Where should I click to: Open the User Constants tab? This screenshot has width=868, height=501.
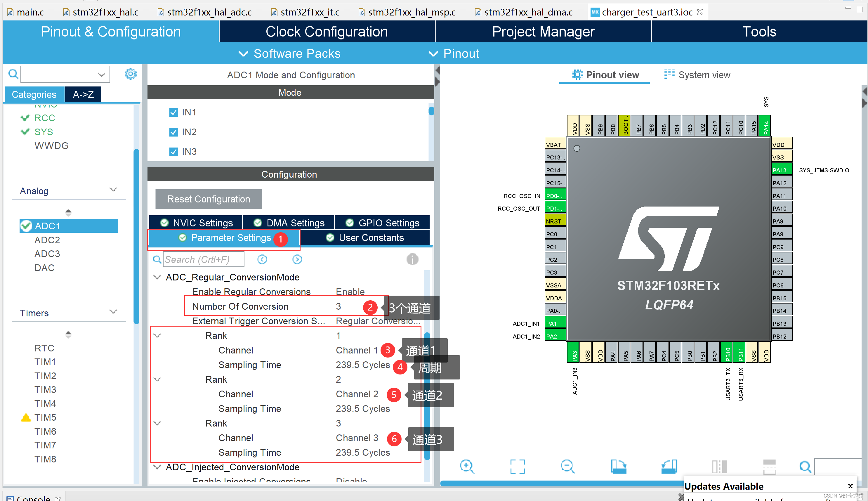365,238
